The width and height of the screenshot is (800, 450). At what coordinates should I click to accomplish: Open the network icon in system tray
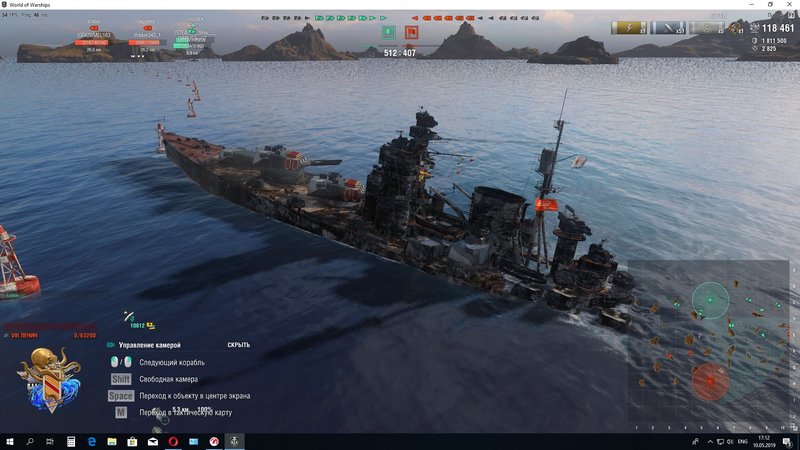tap(720, 441)
